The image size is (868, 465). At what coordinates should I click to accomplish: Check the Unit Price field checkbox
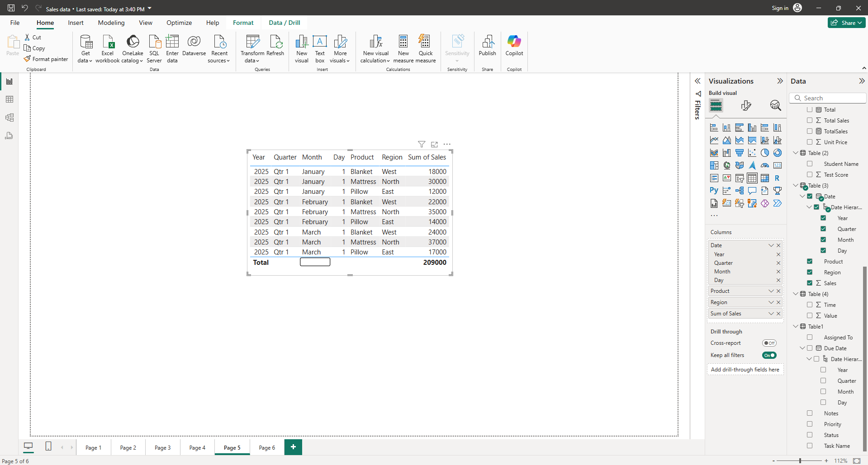click(x=810, y=142)
